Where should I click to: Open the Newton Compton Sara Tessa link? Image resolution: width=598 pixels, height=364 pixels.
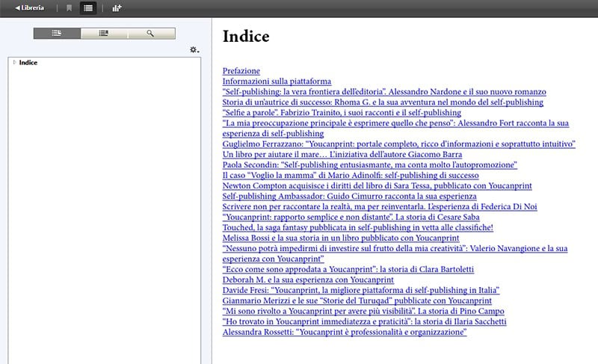point(377,185)
